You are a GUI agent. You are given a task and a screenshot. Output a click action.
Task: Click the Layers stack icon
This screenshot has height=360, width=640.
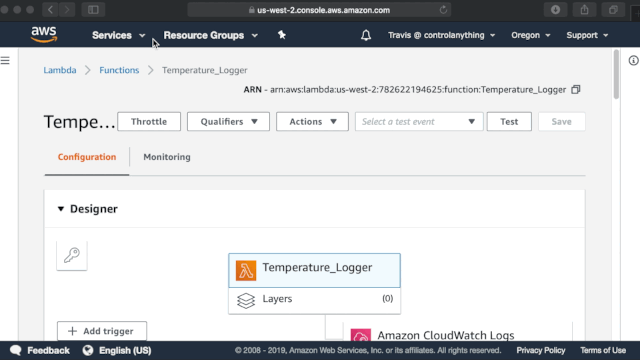click(x=246, y=301)
